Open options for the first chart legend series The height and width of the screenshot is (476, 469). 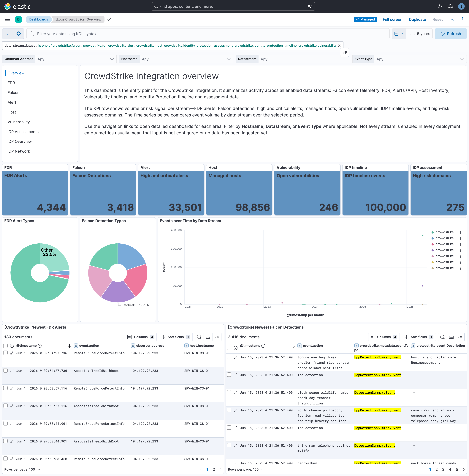[x=461, y=232]
